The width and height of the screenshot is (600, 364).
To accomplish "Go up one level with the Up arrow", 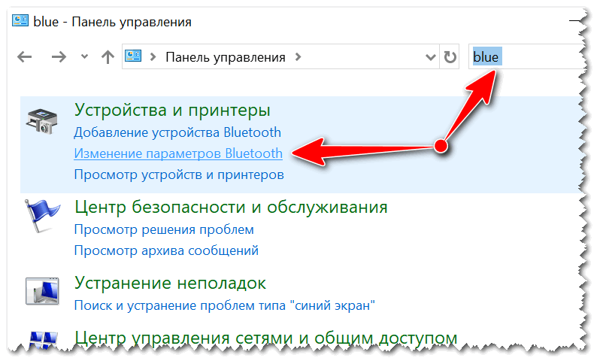I will 108,57.
